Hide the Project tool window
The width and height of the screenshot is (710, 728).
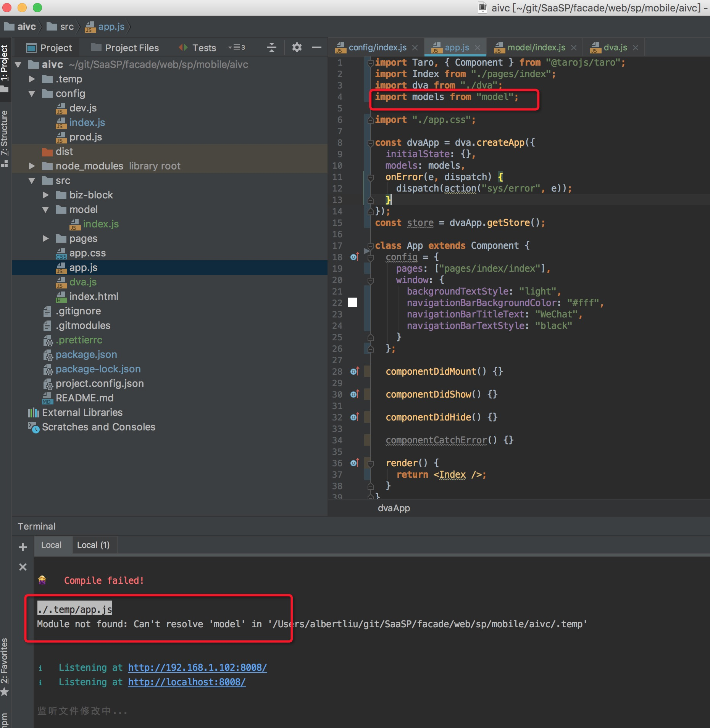click(316, 47)
